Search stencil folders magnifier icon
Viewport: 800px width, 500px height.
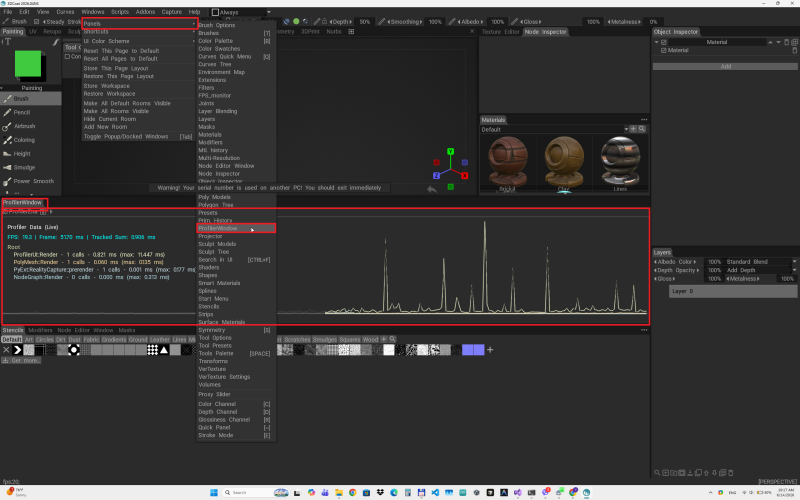click(x=392, y=339)
